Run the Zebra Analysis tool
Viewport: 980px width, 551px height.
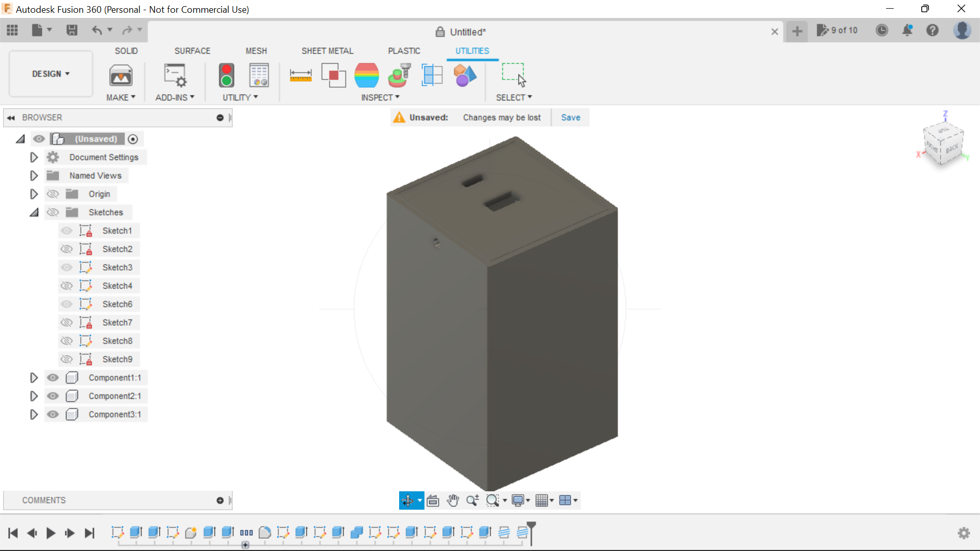coord(367,75)
